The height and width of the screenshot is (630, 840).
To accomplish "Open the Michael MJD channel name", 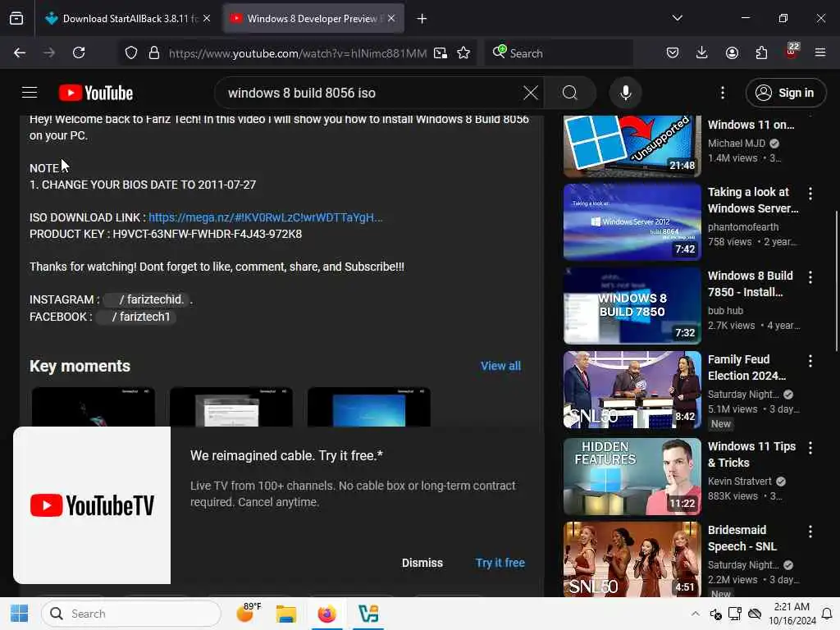I will 736,143.
